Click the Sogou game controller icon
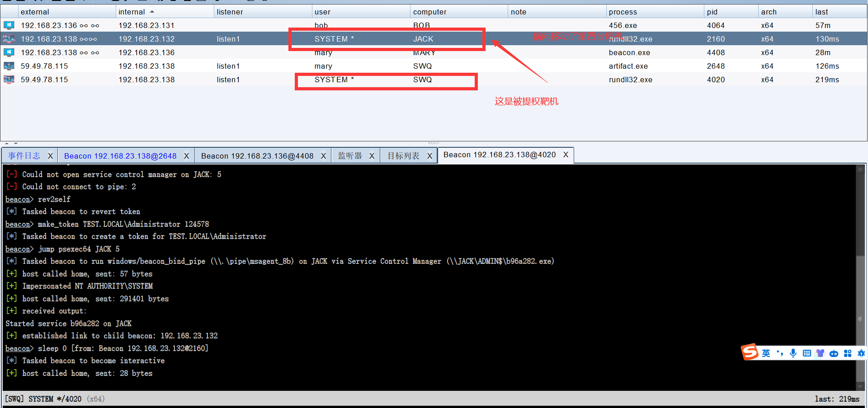This screenshot has height=408, width=868. (x=834, y=353)
